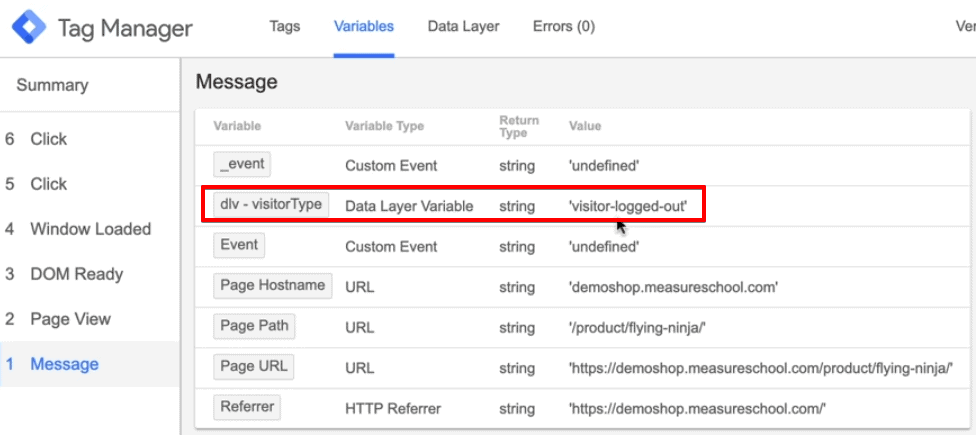Click the 'visitor-logged-out' value text
This screenshot has width=976, height=435.
[x=628, y=206]
